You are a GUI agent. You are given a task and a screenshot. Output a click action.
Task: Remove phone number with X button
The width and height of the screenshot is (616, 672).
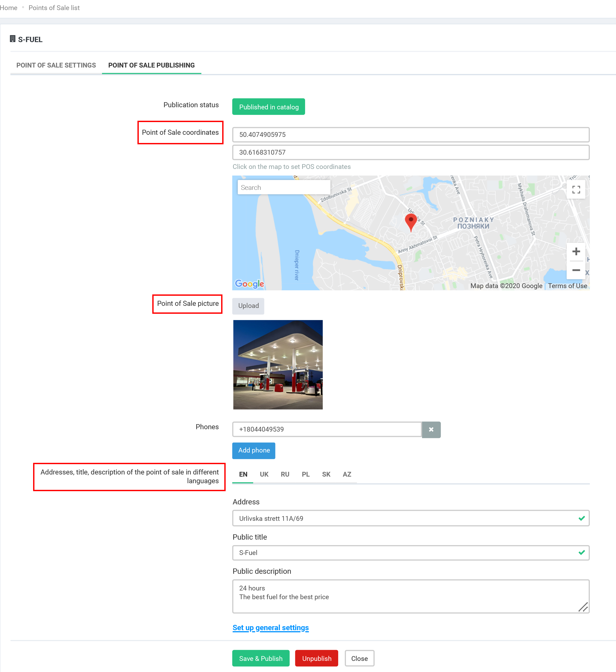pos(431,429)
